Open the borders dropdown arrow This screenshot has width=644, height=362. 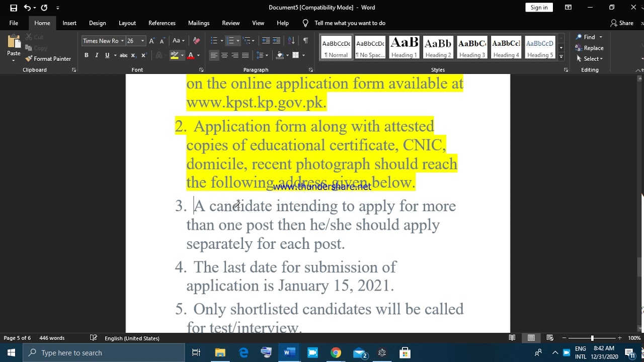tap(303, 55)
